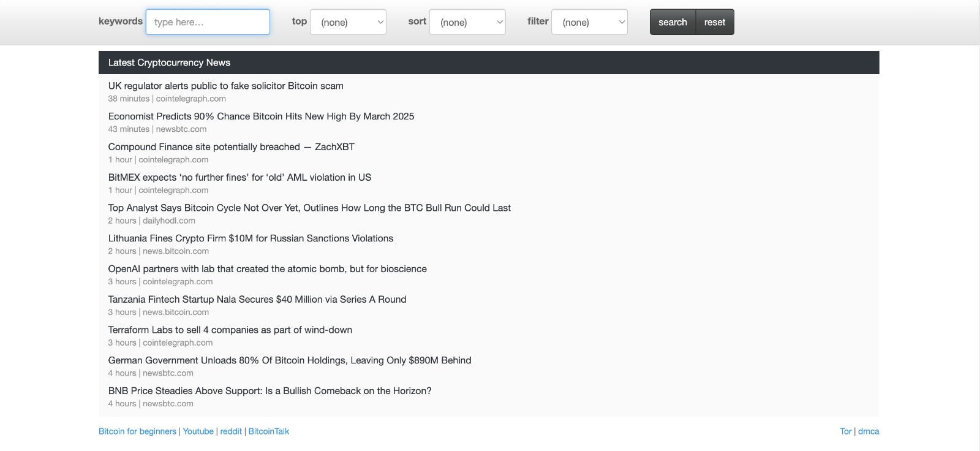Screen dimensions: 980x451
Task: Follow the Youtube footer link
Action: [x=198, y=431]
